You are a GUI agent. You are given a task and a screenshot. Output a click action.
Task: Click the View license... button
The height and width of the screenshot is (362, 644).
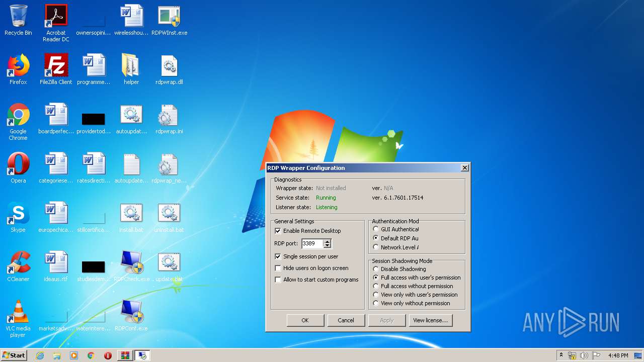[430, 320]
